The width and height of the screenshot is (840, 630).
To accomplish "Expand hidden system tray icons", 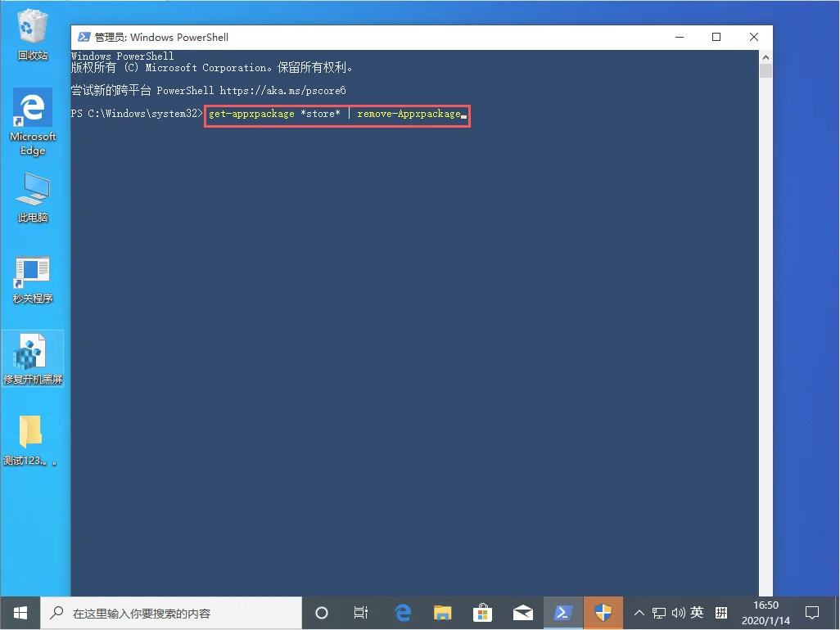I will pyautogui.click(x=639, y=613).
